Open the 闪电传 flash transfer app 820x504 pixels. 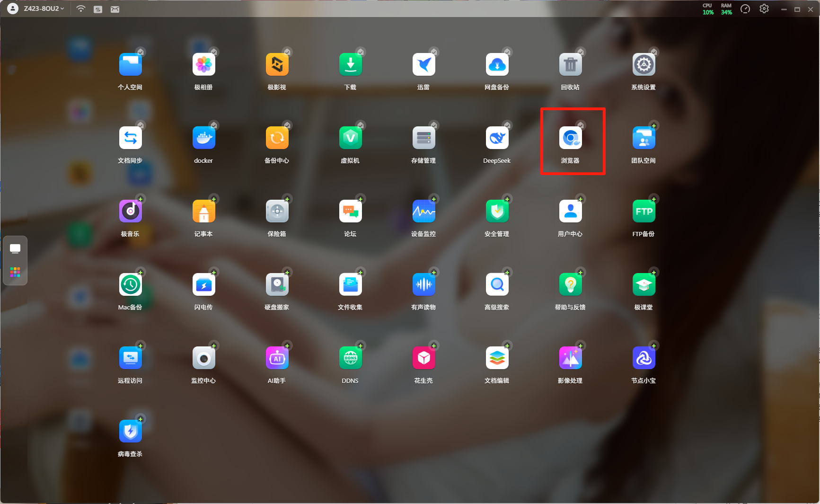coord(204,284)
